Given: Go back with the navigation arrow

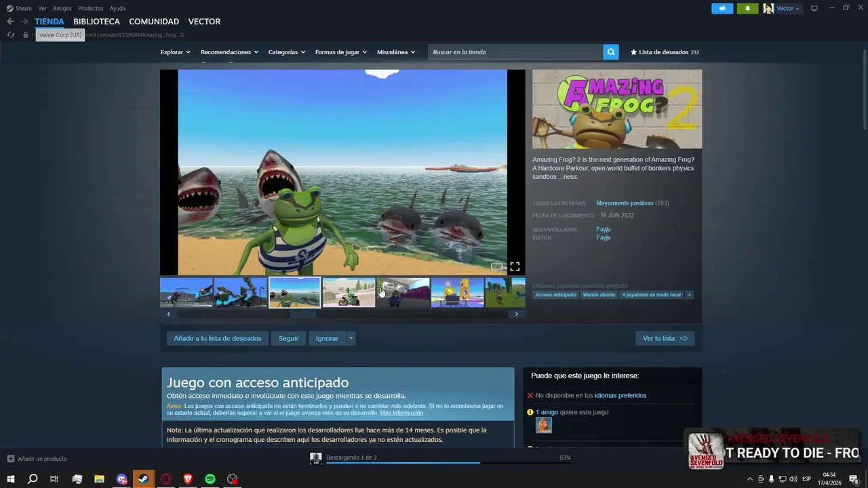Looking at the screenshot, I should [10, 22].
